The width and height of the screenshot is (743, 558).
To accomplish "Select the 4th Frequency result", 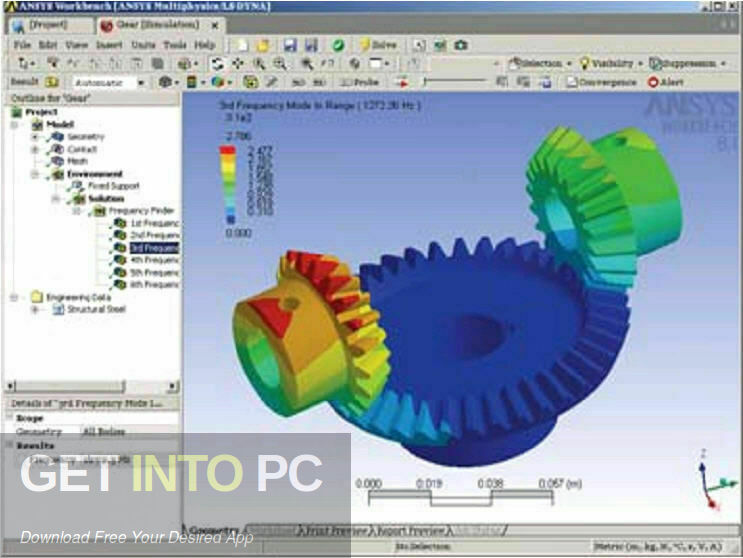I will [x=154, y=260].
